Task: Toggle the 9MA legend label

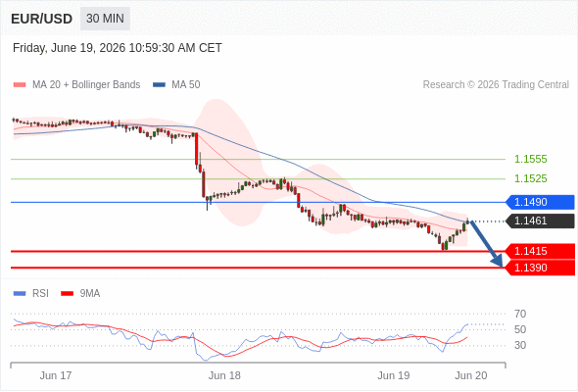Action: pos(90,294)
